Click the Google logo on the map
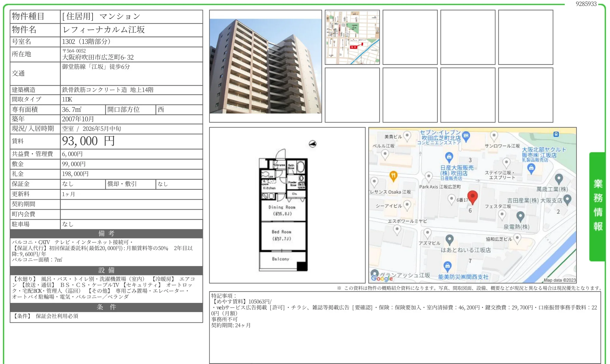The width and height of the screenshot is (610, 364). click(x=382, y=278)
